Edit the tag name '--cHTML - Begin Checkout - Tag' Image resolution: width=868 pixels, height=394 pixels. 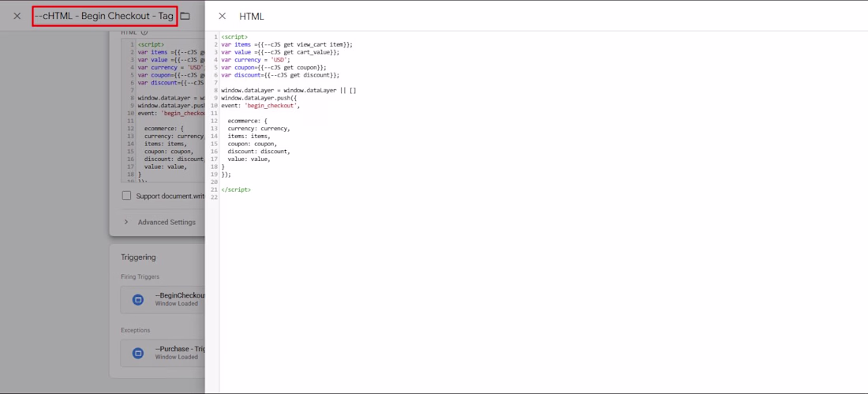point(104,16)
